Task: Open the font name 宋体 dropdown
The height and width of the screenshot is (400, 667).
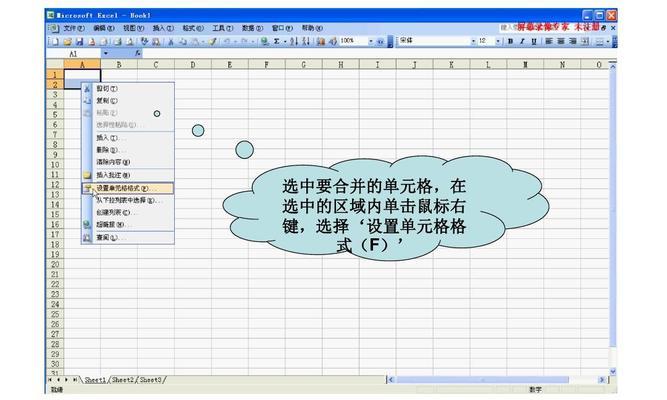Action: [x=473, y=41]
